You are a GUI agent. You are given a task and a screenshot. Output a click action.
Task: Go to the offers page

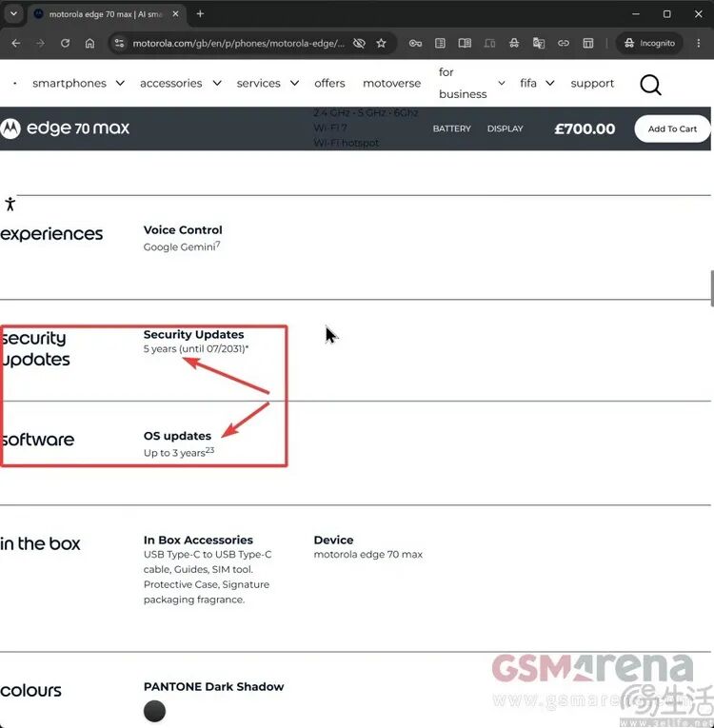pyautogui.click(x=329, y=83)
